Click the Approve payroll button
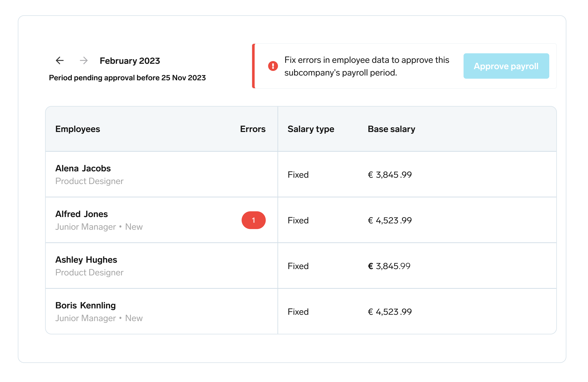The image size is (588, 382). click(x=506, y=66)
